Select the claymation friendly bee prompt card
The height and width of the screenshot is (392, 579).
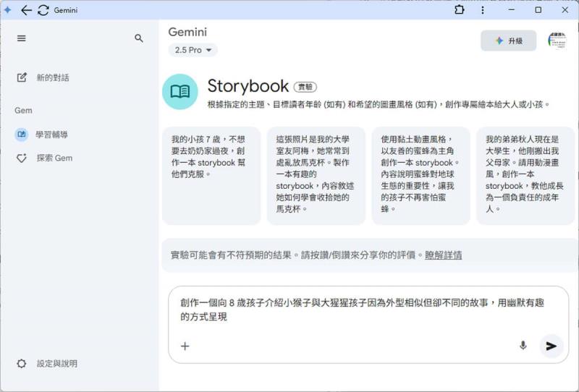(420, 176)
